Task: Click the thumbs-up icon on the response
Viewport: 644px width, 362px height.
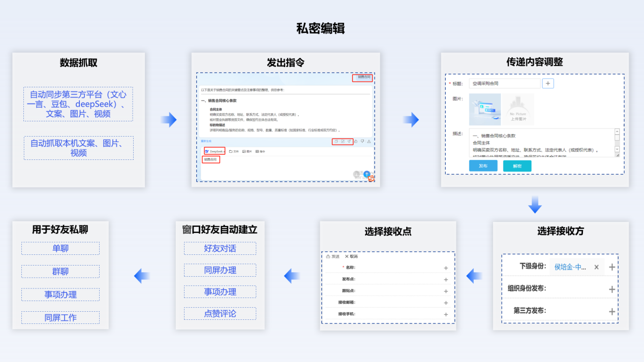Action: click(356, 141)
